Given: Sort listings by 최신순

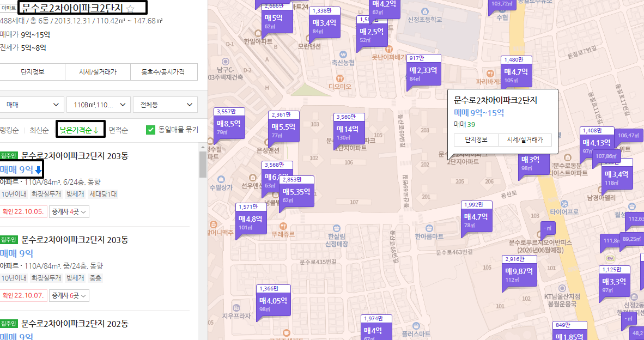Looking at the screenshot, I should 39,130.
